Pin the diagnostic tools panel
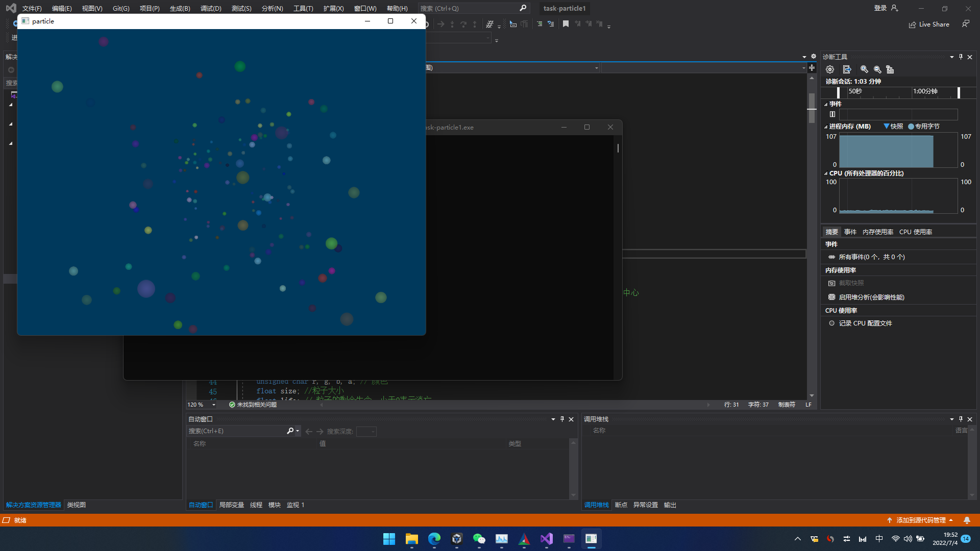The height and width of the screenshot is (551, 980). (961, 57)
